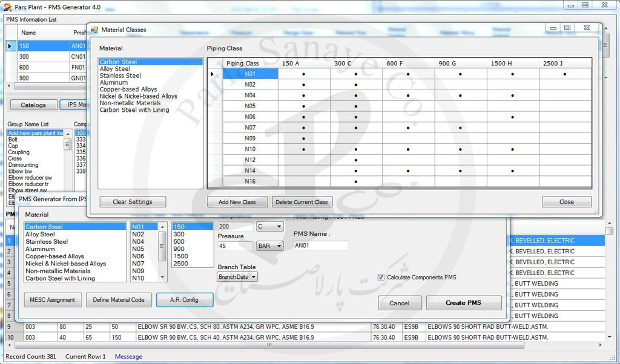620x364 pixels.
Task: Select piping class row N16
Action: point(250,181)
